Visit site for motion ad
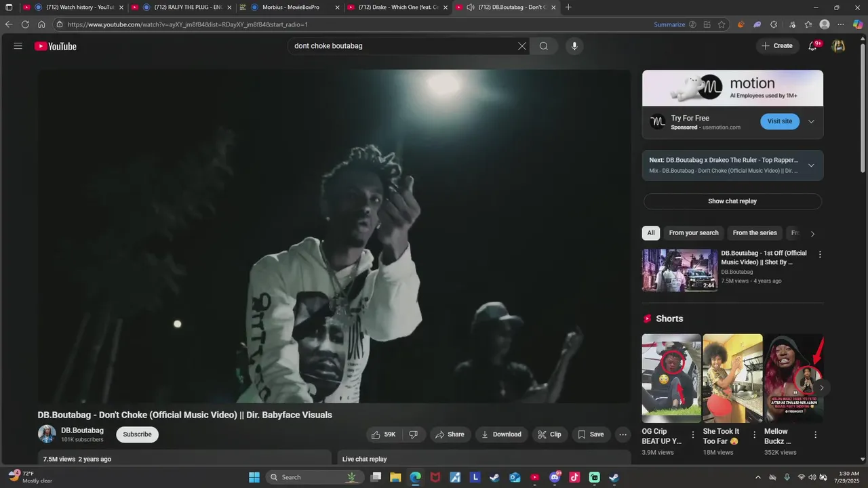Viewport: 868px width, 488px height. [780, 121]
